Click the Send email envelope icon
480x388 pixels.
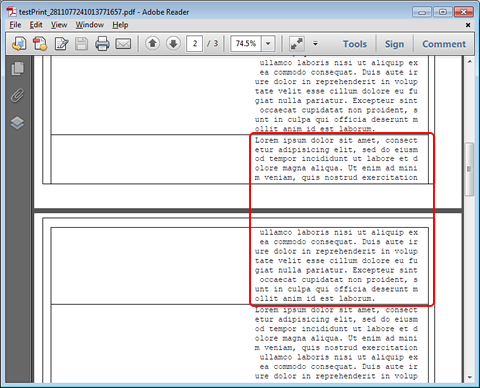(x=123, y=44)
